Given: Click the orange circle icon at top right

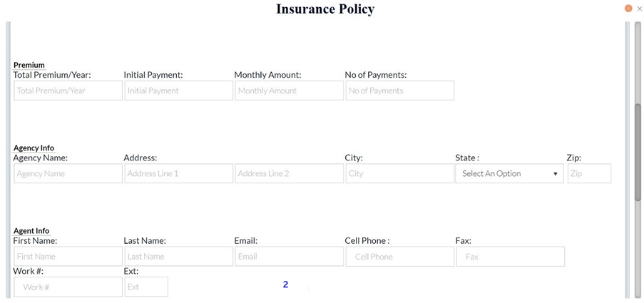Looking at the screenshot, I should [x=628, y=9].
